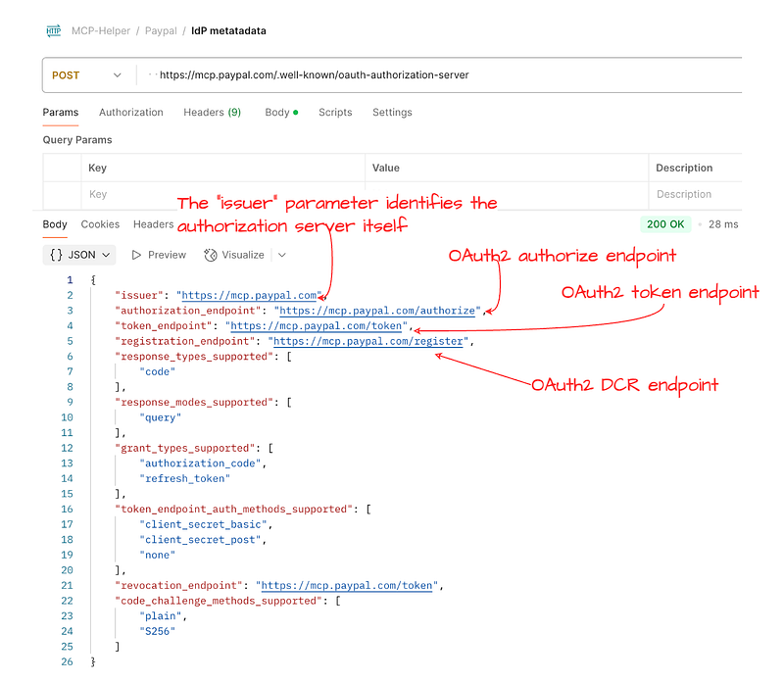The height and width of the screenshot is (682, 784).
Task: Open the response Headers tab
Action: tap(153, 224)
